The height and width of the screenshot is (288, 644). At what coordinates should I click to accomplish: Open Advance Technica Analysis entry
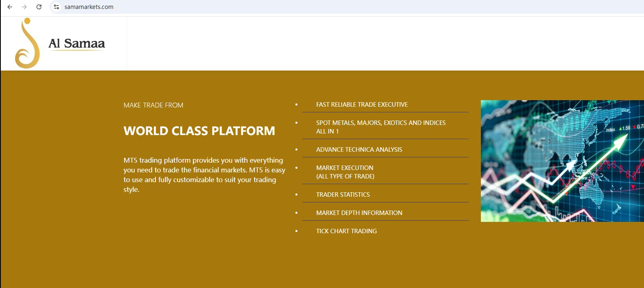click(x=359, y=150)
